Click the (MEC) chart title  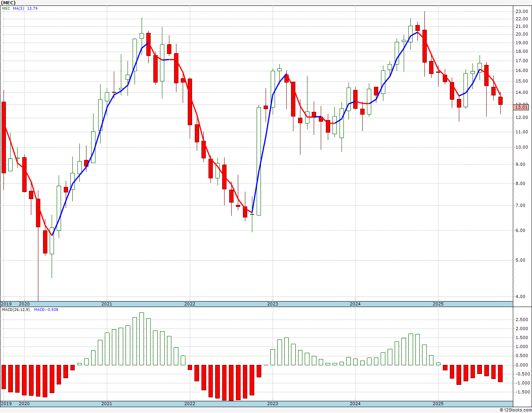(x=8, y=3)
